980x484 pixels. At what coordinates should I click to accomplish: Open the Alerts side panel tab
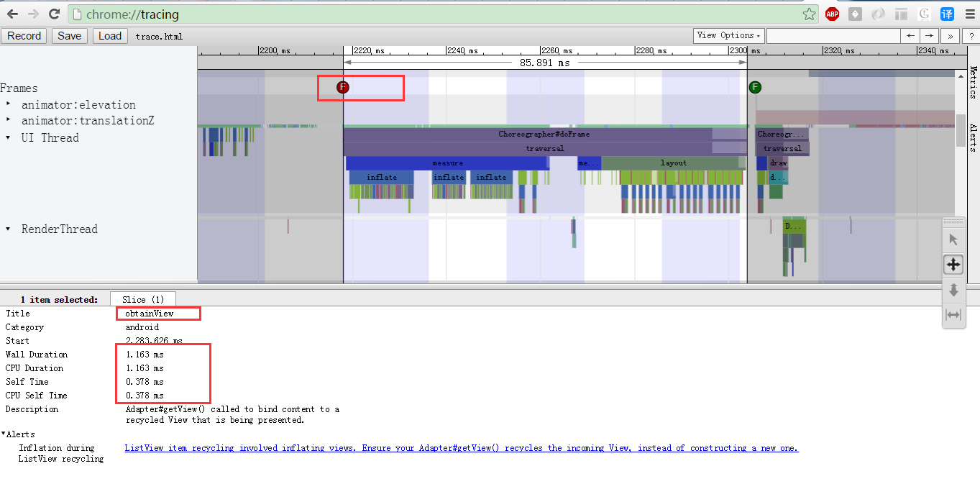click(x=973, y=138)
